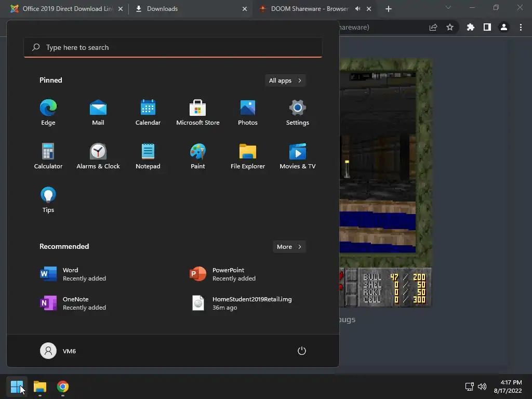Open File Explorer on the taskbar
This screenshot has height=399, width=532.
pyautogui.click(x=39, y=387)
